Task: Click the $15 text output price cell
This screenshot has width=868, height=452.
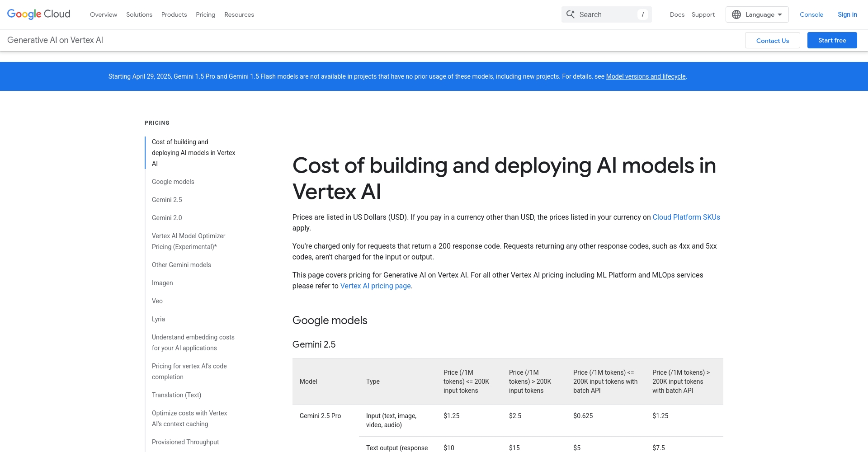Action: (514, 448)
